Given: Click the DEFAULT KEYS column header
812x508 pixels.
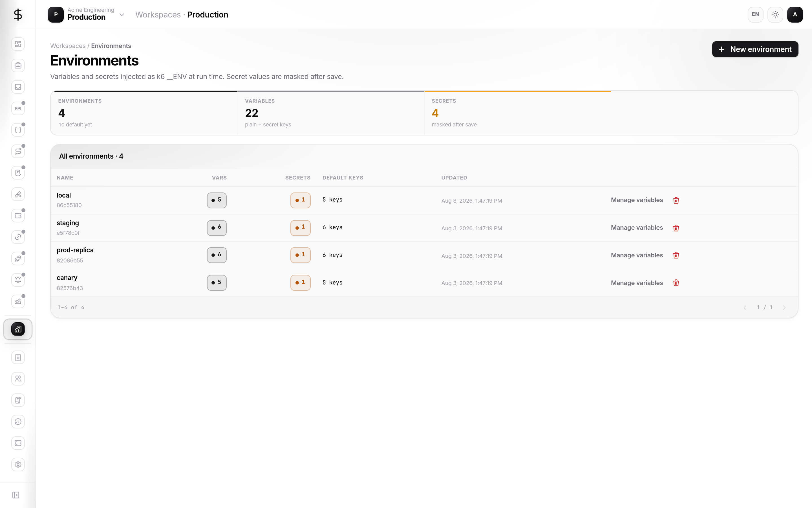Looking at the screenshot, I should click(x=343, y=178).
